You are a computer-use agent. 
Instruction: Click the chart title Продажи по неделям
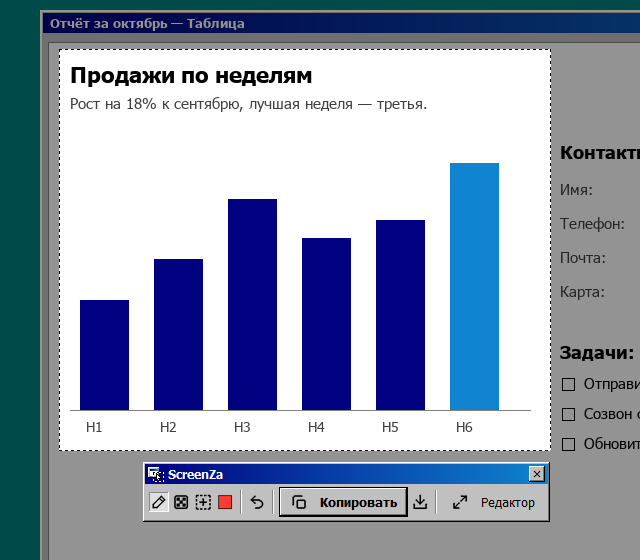[x=191, y=76]
